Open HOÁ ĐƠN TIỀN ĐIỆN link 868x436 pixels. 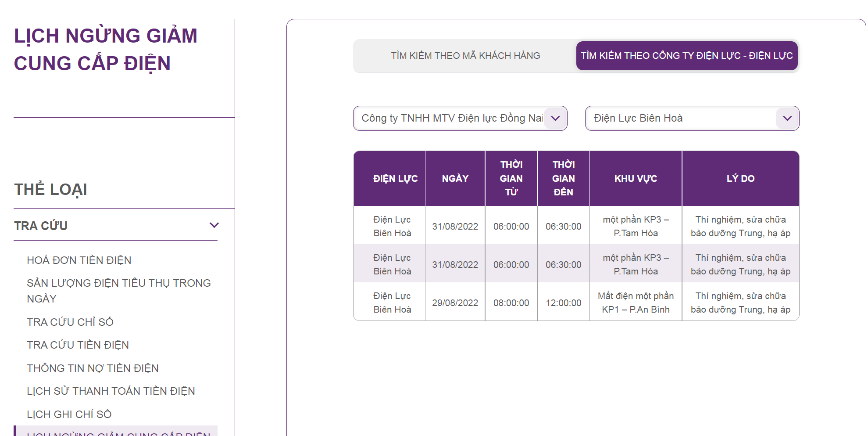[x=79, y=260]
